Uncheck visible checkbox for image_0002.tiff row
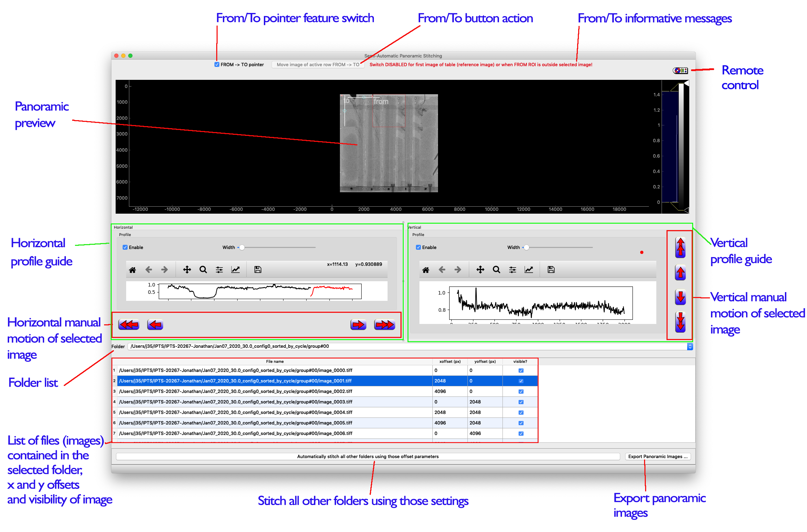 [x=521, y=392]
